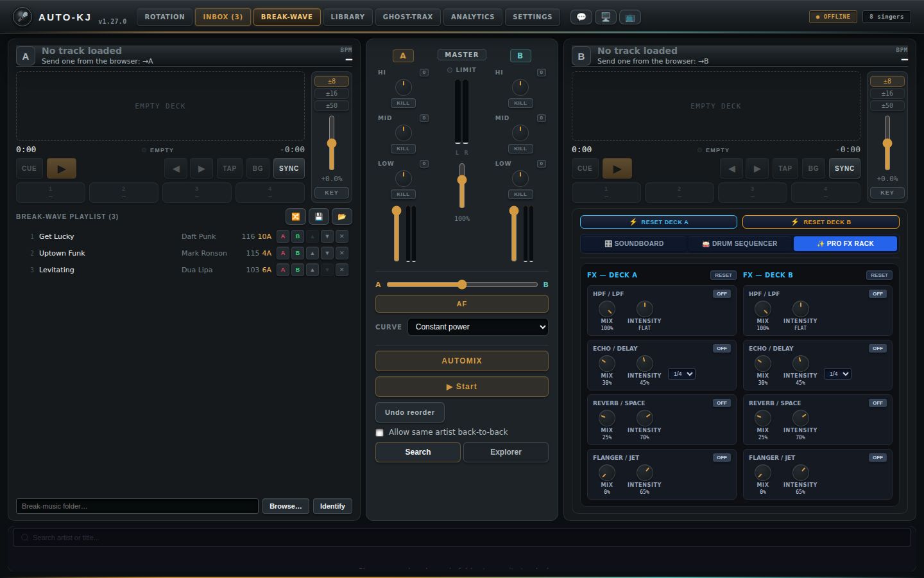The image size is (924, 578).
Task: Send Get Lucky to deck A
Action: point(283,236)
